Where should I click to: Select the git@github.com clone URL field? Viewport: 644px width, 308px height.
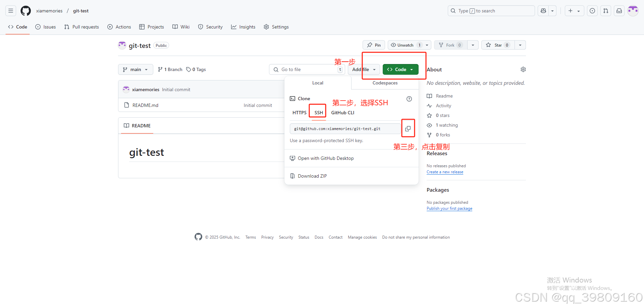click(345, 129)
